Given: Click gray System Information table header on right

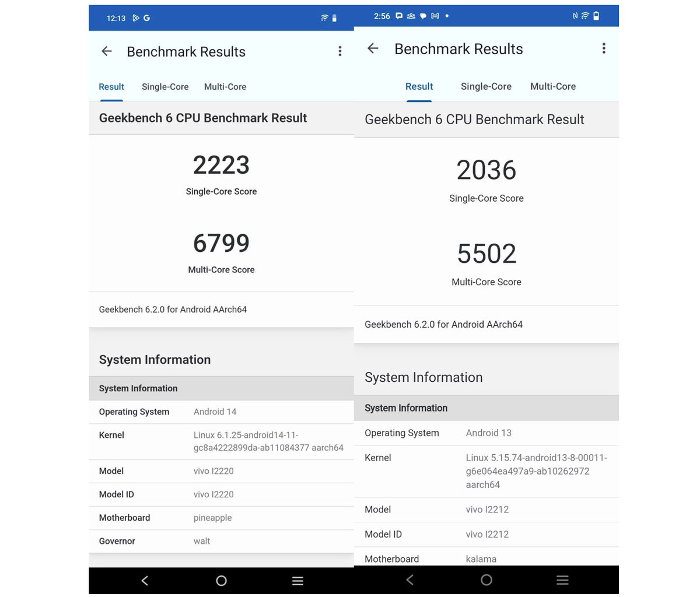Looking at the screenshot, I should [x=487, y=408].
